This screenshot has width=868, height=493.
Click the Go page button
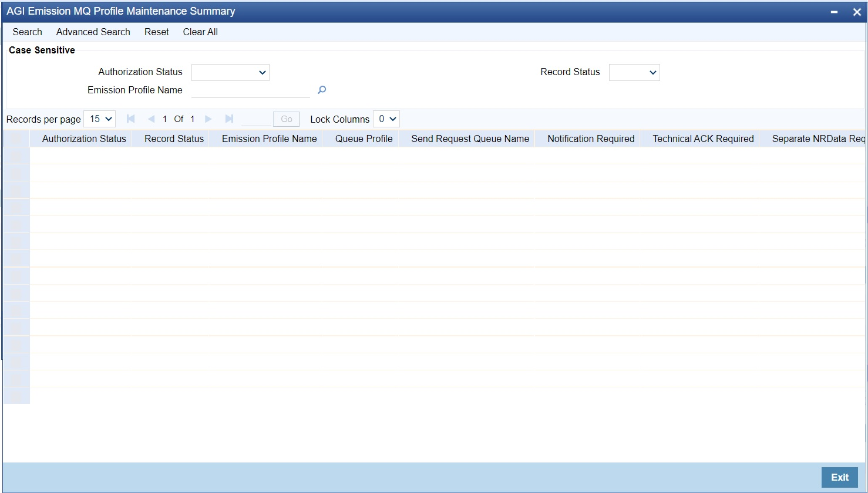point(286,119)
